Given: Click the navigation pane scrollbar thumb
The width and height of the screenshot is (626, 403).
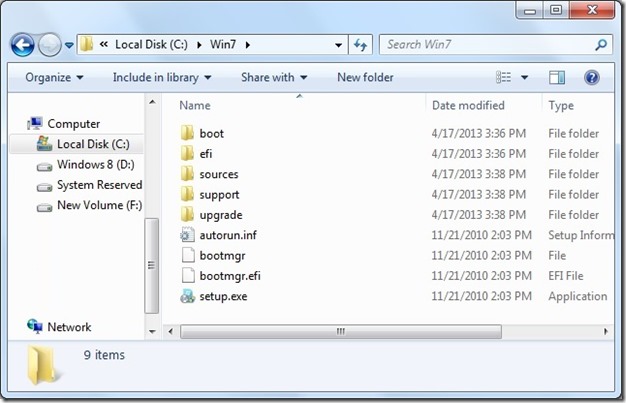Looking at the screenshot, I should tap(152, 266).
